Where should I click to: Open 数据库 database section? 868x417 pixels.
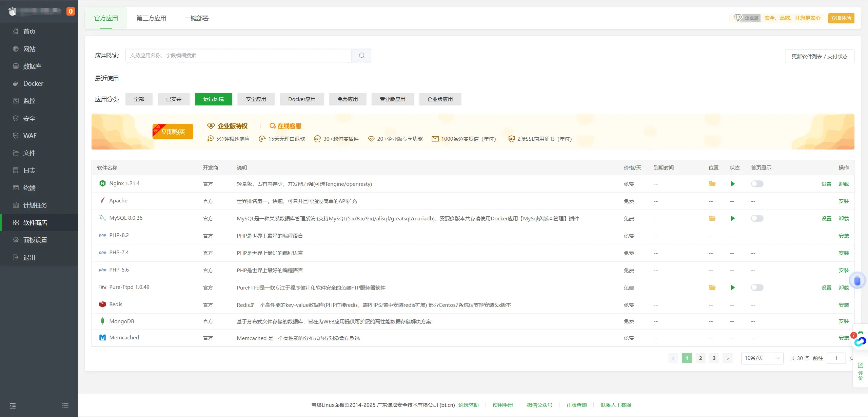(39, 66)
